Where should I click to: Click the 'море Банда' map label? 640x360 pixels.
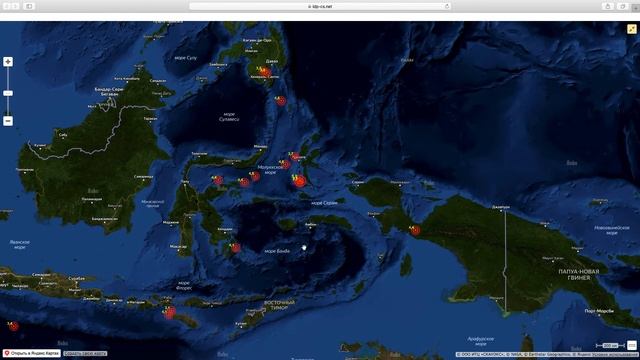pos(277,251)
